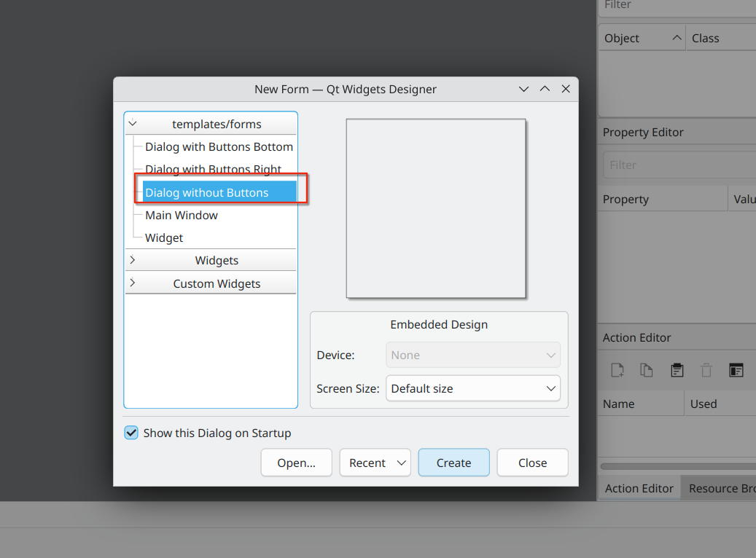Minimize the New Form dialog
Viewport: 756px width, 558px height.
(523, 89)
